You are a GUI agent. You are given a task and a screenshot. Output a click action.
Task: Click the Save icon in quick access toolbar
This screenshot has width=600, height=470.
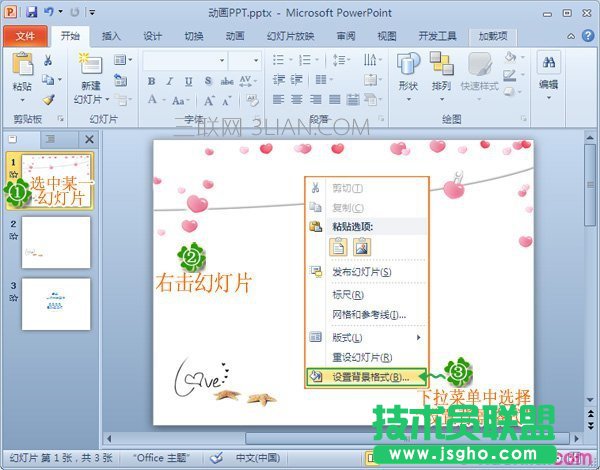point(32,12)
